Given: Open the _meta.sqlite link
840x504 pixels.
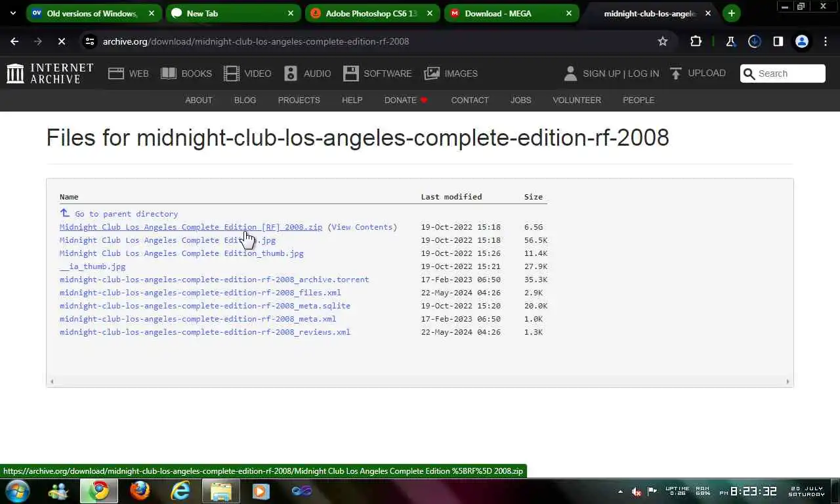Looking at the screenshot, I should [x=205, y=306].
